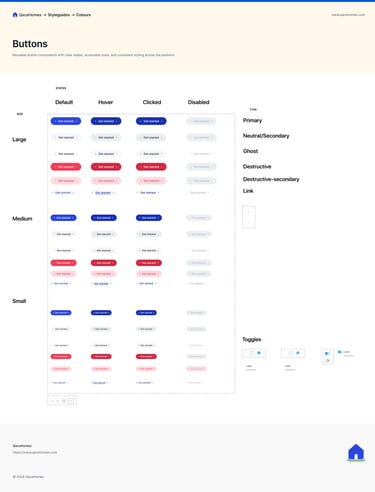Click the 'Hover' state column heading

click(106, 102)
